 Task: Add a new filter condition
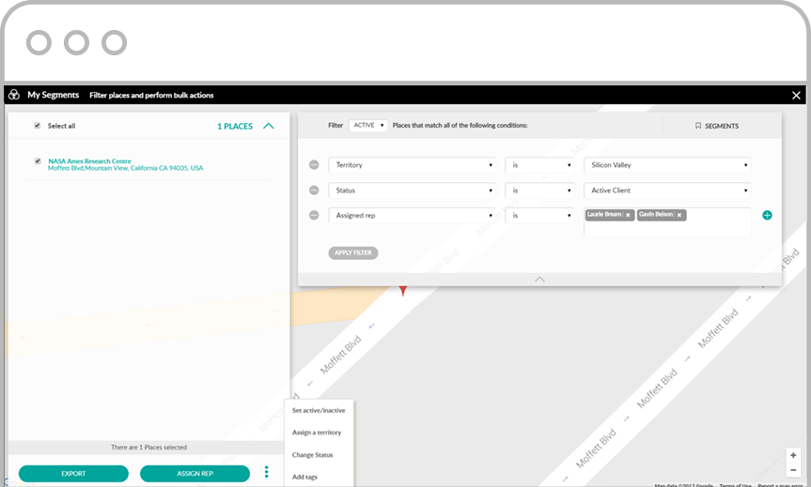(767, 215)
